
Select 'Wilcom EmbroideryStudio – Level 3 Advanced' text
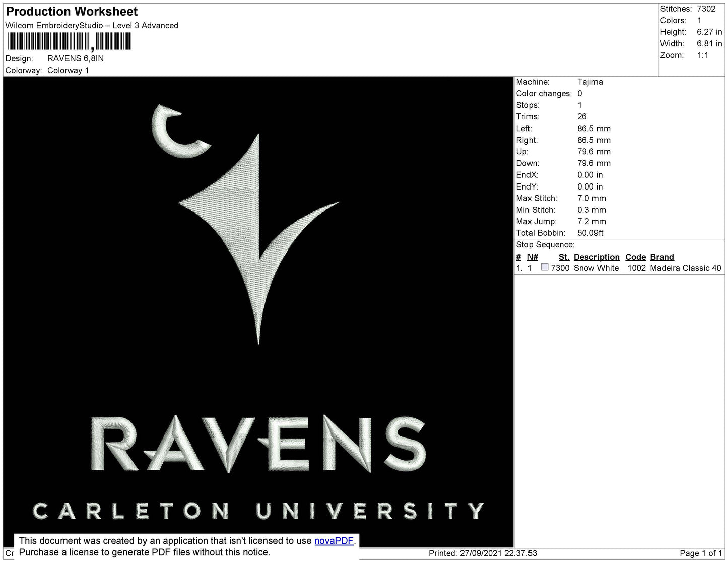pyautogui.click(x=92, y=25)
